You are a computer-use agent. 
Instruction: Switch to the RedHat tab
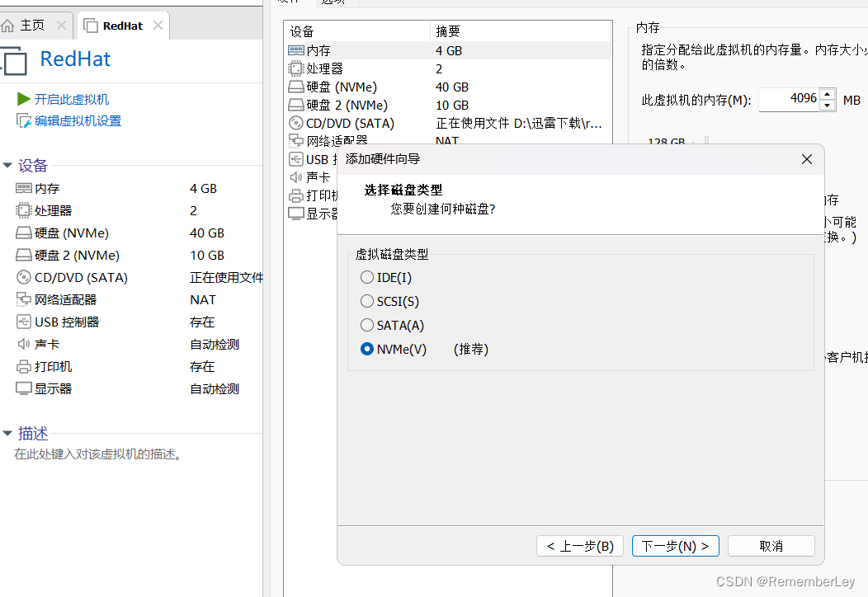pos(123,26)
